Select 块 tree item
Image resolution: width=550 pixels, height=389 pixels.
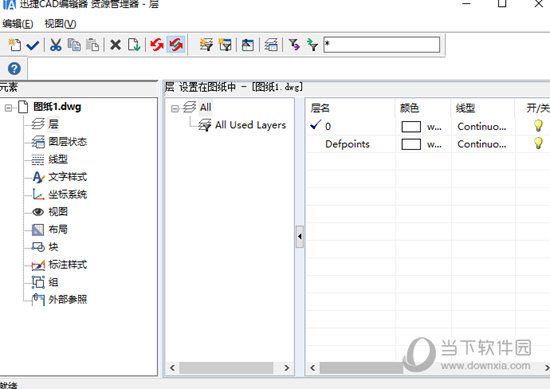53,247
